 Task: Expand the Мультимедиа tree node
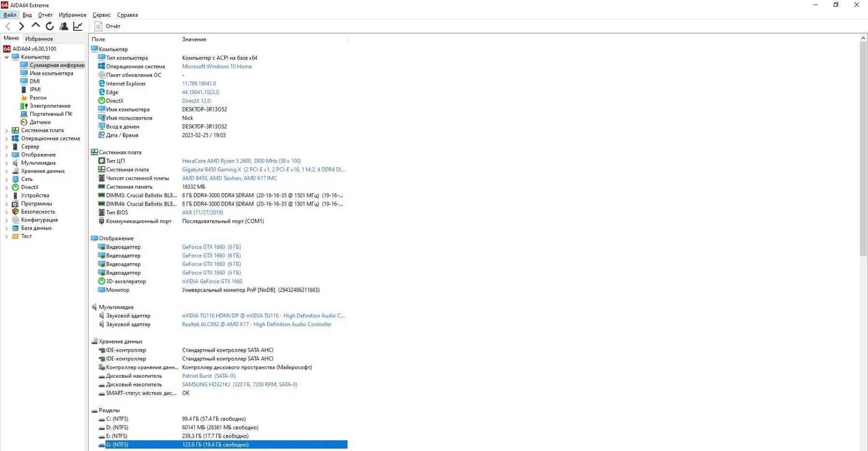point(6,163)
